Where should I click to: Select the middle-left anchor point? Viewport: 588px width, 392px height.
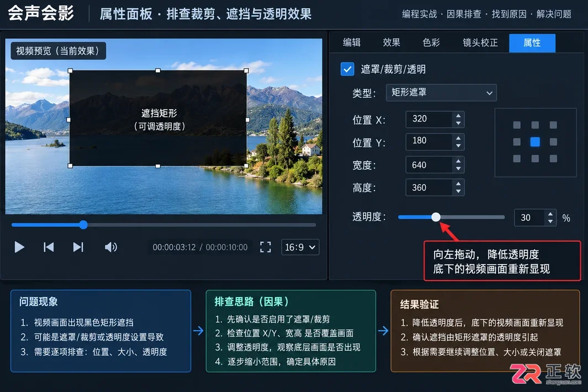(517, 142)
